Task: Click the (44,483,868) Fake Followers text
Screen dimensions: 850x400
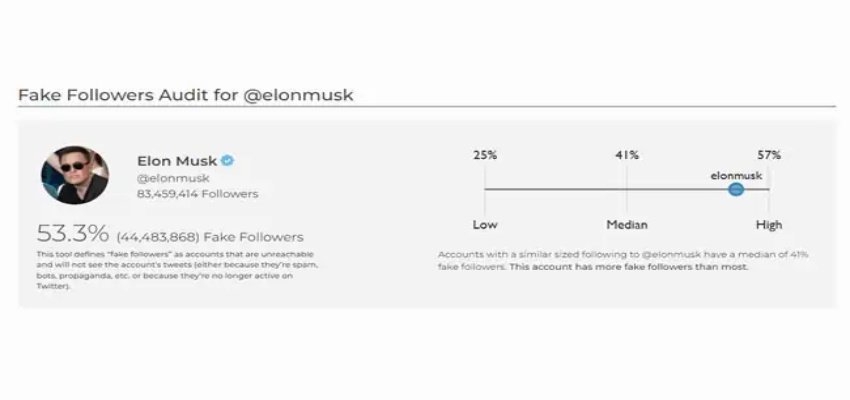Action: coord(210,237)
